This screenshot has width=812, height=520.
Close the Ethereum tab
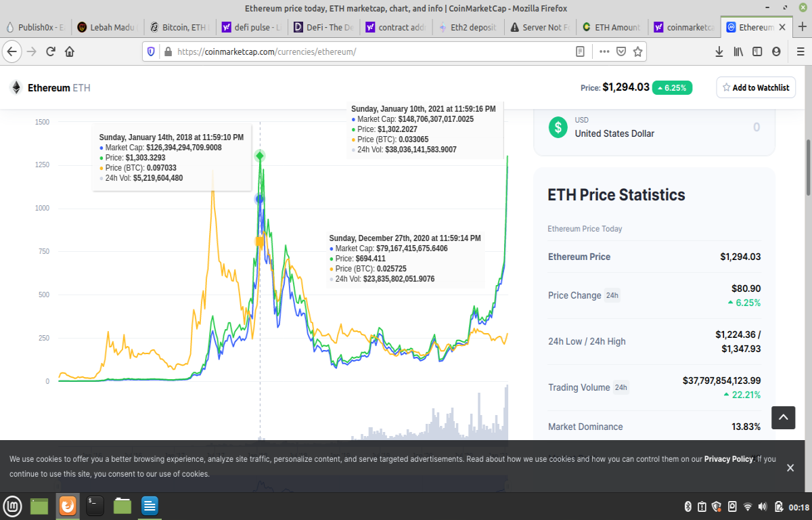click(782, 27)
